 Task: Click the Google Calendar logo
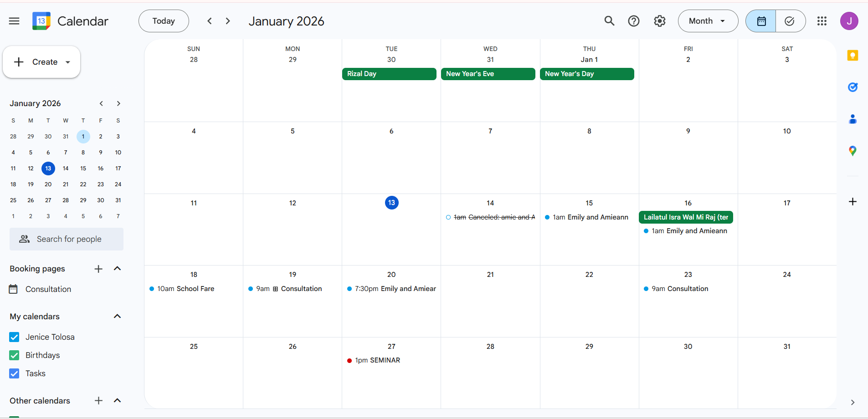(41, 21)
